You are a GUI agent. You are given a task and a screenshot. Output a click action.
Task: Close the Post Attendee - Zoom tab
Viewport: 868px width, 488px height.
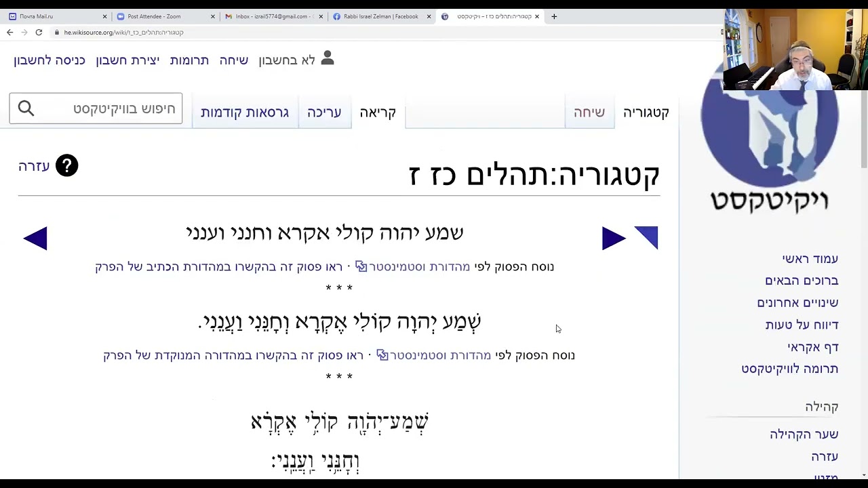tap(212, 16)
